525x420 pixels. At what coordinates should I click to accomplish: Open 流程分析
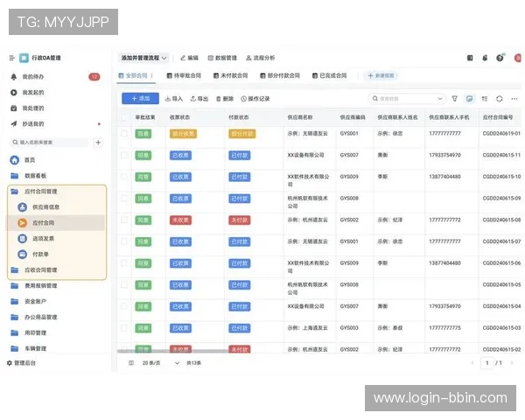(x=261, y=58)
